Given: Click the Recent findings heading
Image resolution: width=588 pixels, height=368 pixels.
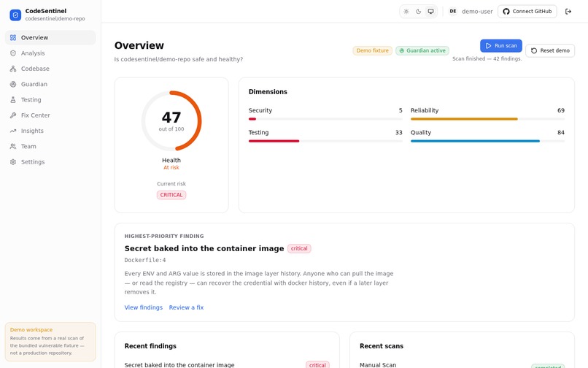Looking at the screenshot, I should point(150,346).
